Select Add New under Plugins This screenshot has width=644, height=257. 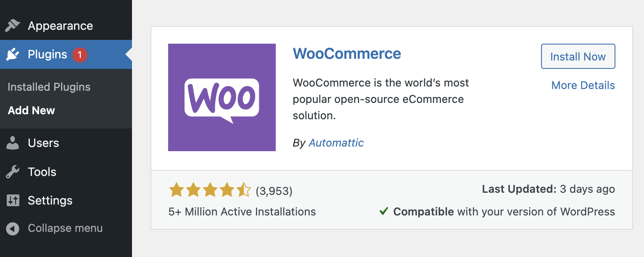pos(31,110)
